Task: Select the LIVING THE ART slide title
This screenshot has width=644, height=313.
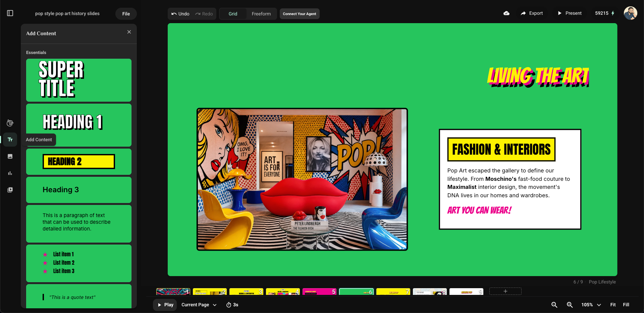Action: pyautogui.click(x=538, y=77)
